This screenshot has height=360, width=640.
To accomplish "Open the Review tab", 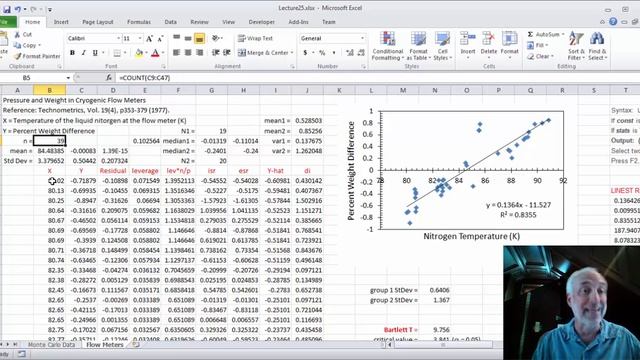I will (199, 22).
